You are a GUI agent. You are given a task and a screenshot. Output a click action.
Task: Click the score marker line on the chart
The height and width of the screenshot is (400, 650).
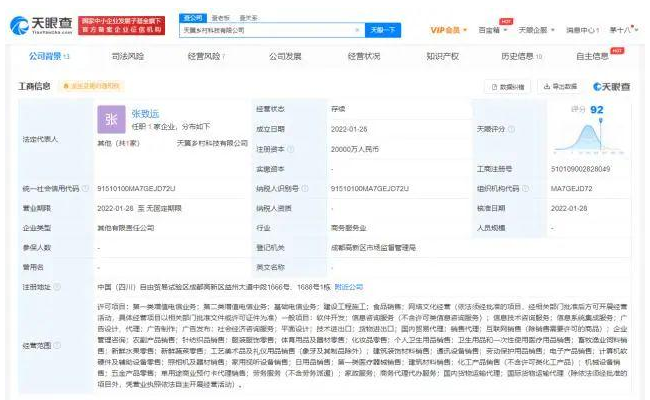click(601, 133)
